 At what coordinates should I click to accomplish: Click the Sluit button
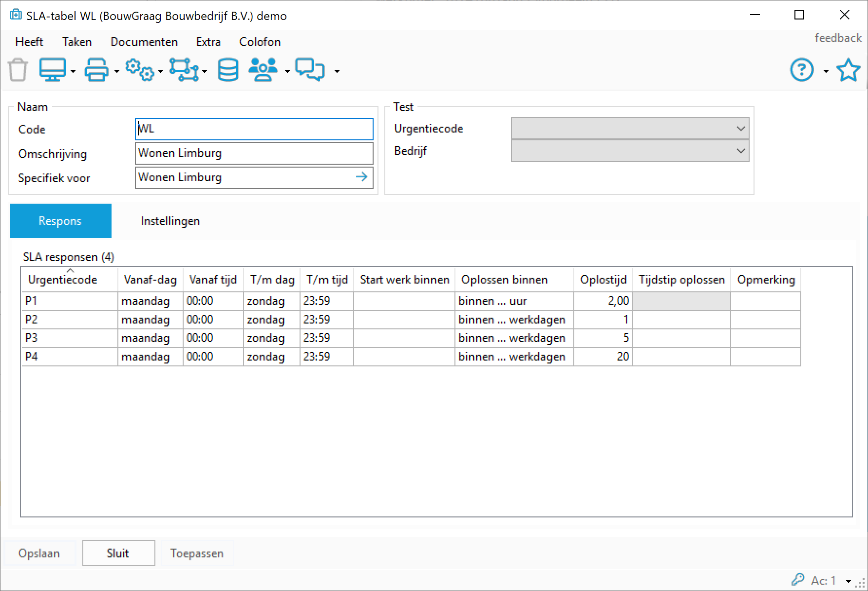118,553
